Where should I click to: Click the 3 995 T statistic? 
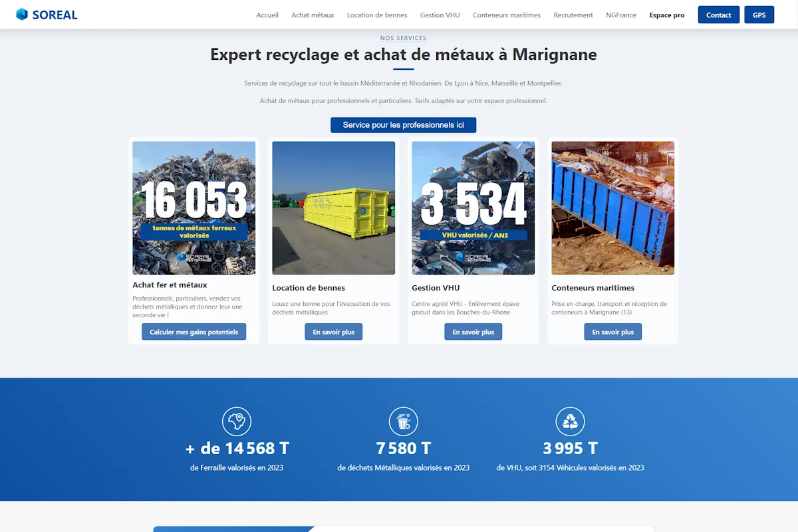coord(571,448)
